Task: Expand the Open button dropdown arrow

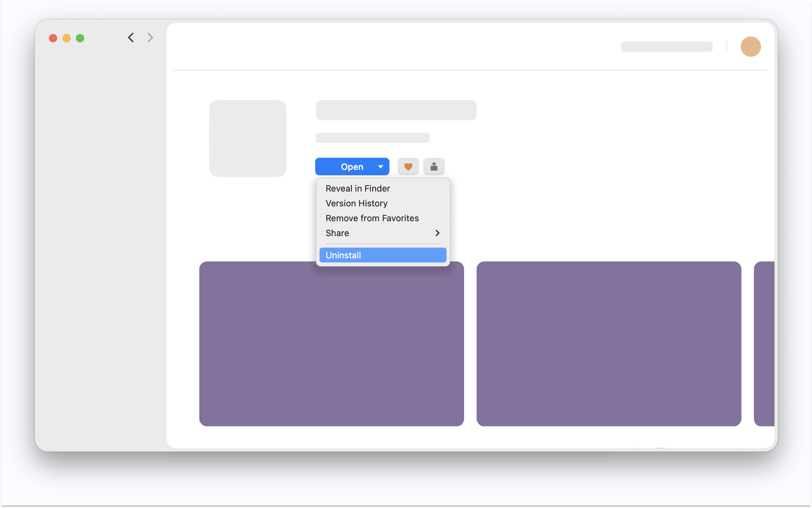Action: pyautogui.click(x=379, y=166)
